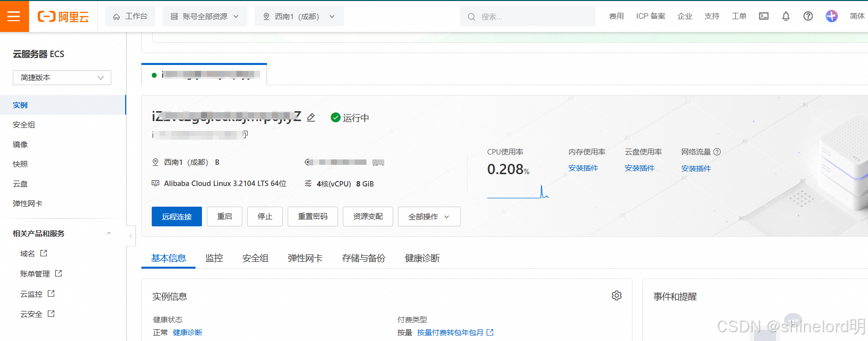The image size is (868, 341).
Task: Switch to 安全组 tab in instance details
Action: click(255, 258)
